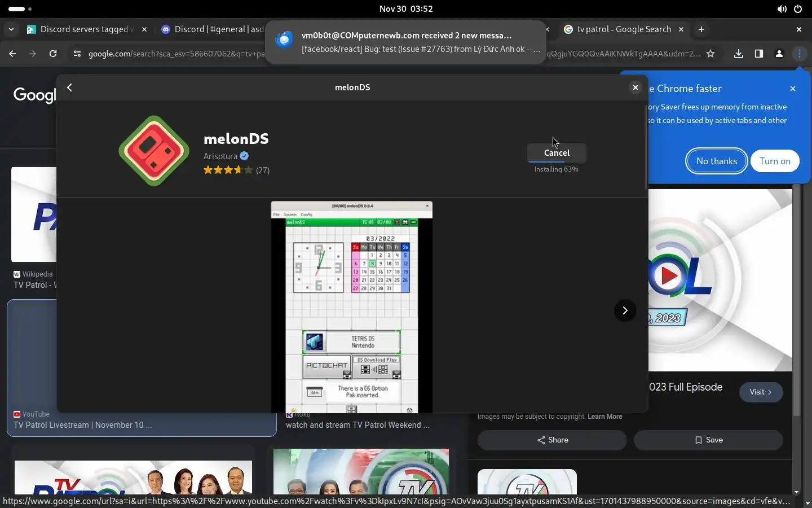Open the melonDS screenshot preview
812x508 pixels.
pos(352,307)
